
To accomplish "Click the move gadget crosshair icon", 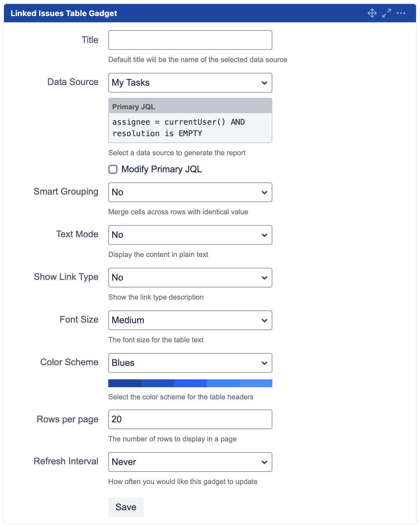I will [x=372, y=13].
